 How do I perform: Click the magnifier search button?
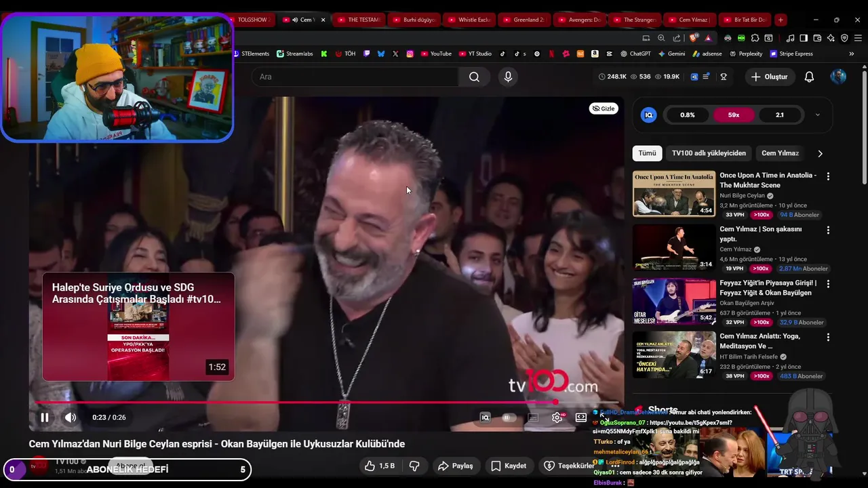[474, 77]
